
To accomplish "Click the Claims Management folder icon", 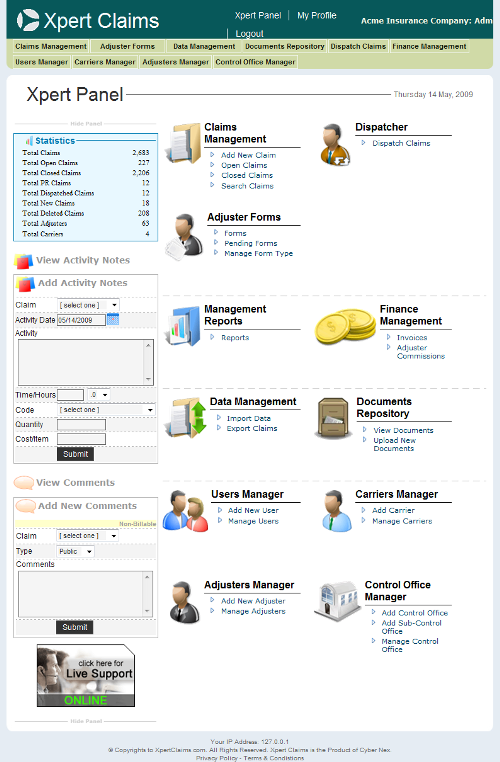I will pos(184,143).
